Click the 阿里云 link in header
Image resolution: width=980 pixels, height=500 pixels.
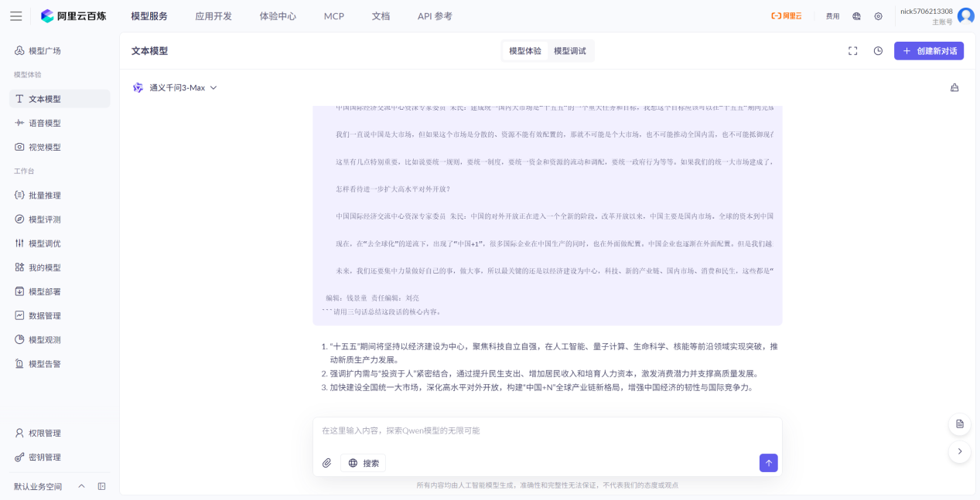(786, 16)
